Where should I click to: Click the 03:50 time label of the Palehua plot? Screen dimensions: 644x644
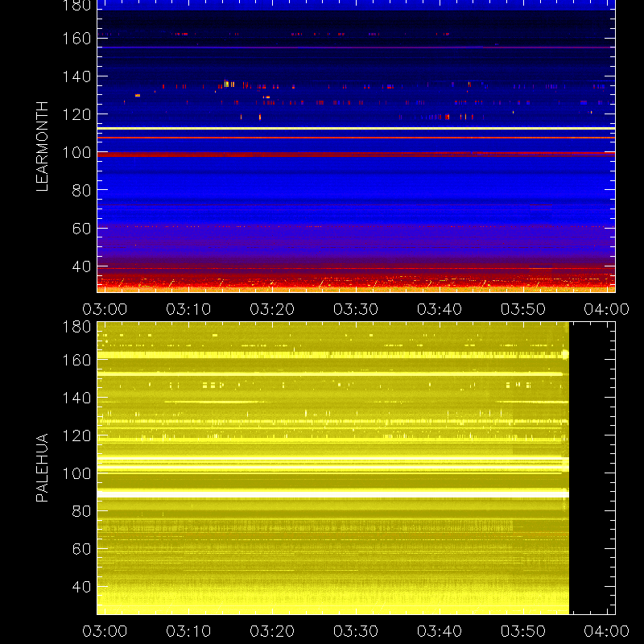[522, 631]
